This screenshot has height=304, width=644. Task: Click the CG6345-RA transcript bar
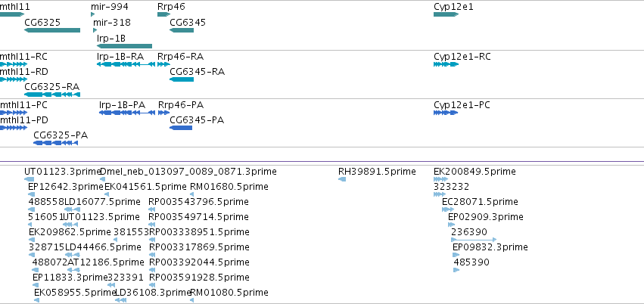click(x=182, y=79)
